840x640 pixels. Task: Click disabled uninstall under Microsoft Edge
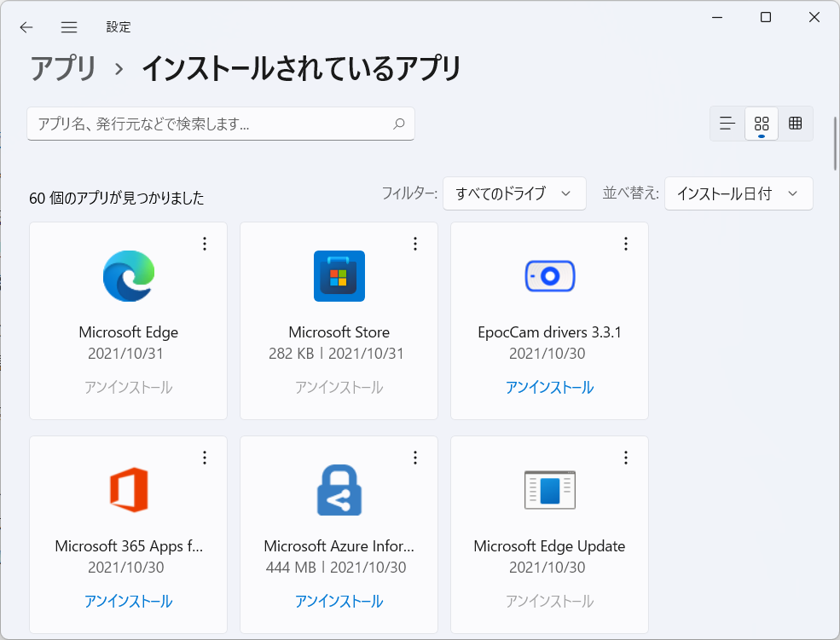(129, 388)
